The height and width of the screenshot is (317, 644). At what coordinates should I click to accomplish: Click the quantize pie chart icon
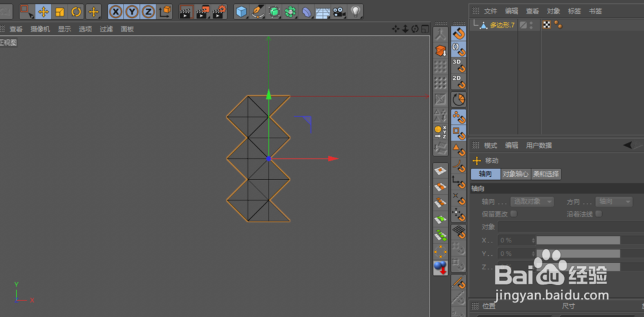coord(459,100)
